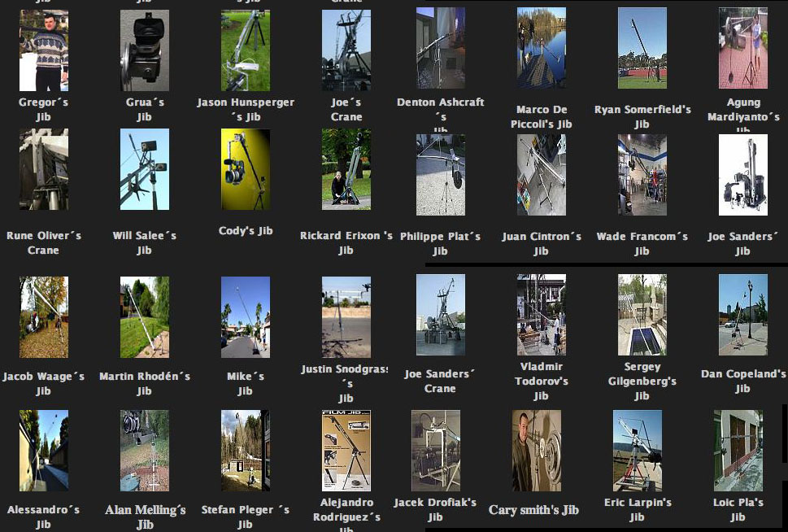Open Jacek Drofiak's Jib photo thumbnail
This screenshot has width=788, height=532.
(x=436, y=451)
